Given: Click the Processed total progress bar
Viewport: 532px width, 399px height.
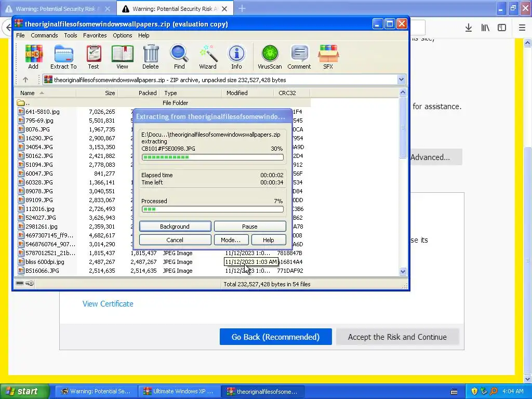Looking at the screenshot, I should [212, 209].
